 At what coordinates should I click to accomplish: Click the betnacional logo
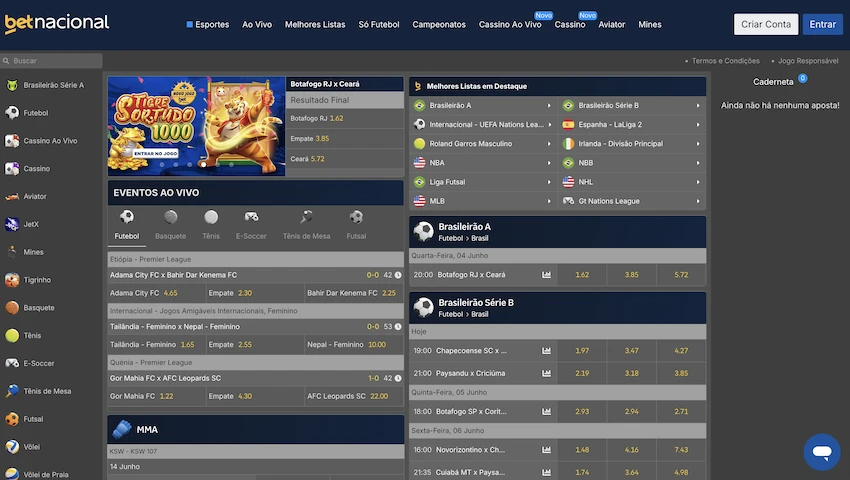coord(57,24)
